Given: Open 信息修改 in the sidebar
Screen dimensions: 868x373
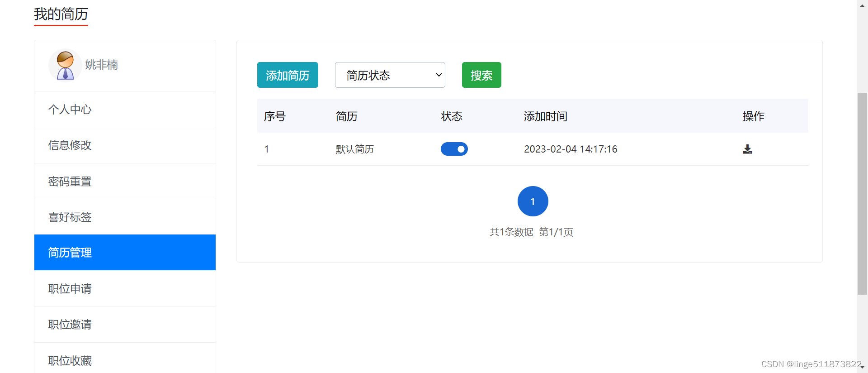Looking at the screenshot, I should point(125,145).
